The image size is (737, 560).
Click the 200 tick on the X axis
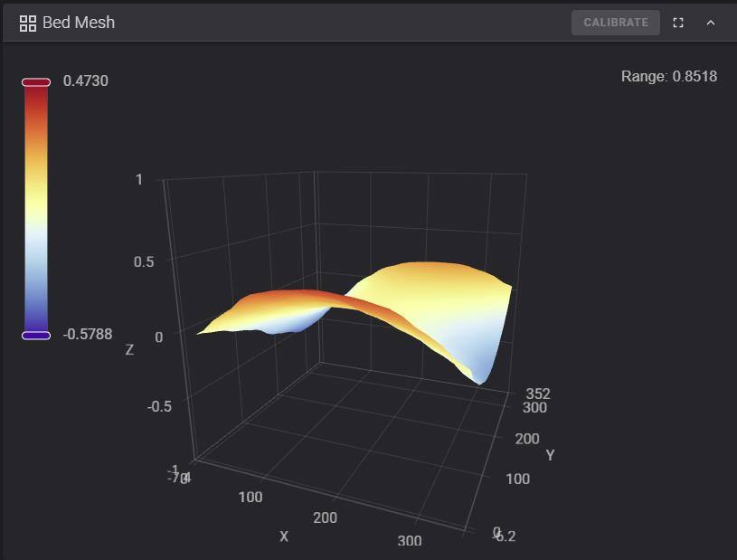[325, 517]
